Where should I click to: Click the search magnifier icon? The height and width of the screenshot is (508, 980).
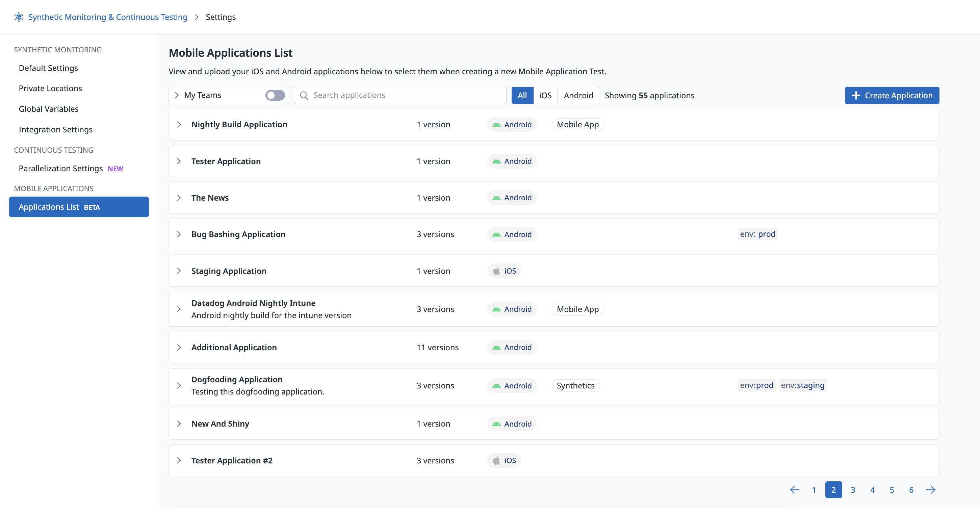tap(304, 95)
